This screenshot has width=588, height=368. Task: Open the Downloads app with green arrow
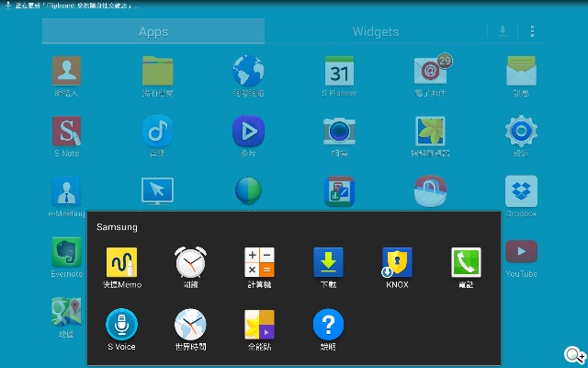pyautogui.click(x=328, y=263)
